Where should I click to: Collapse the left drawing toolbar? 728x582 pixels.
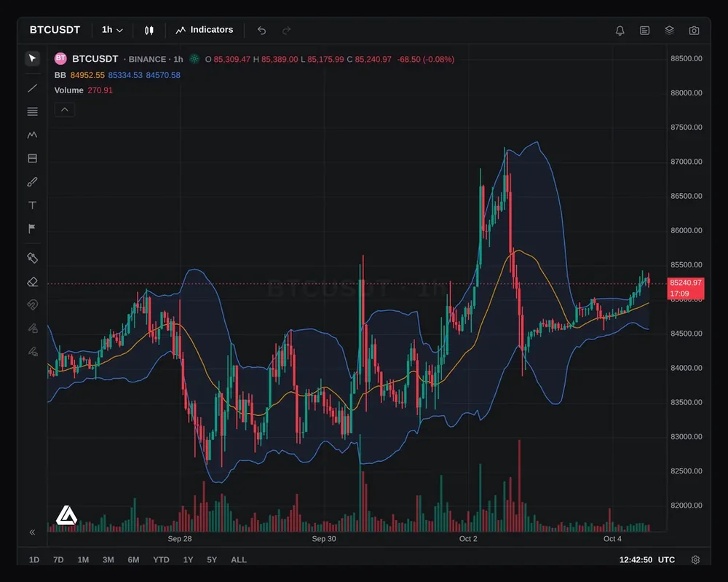(x=32, y=532)
